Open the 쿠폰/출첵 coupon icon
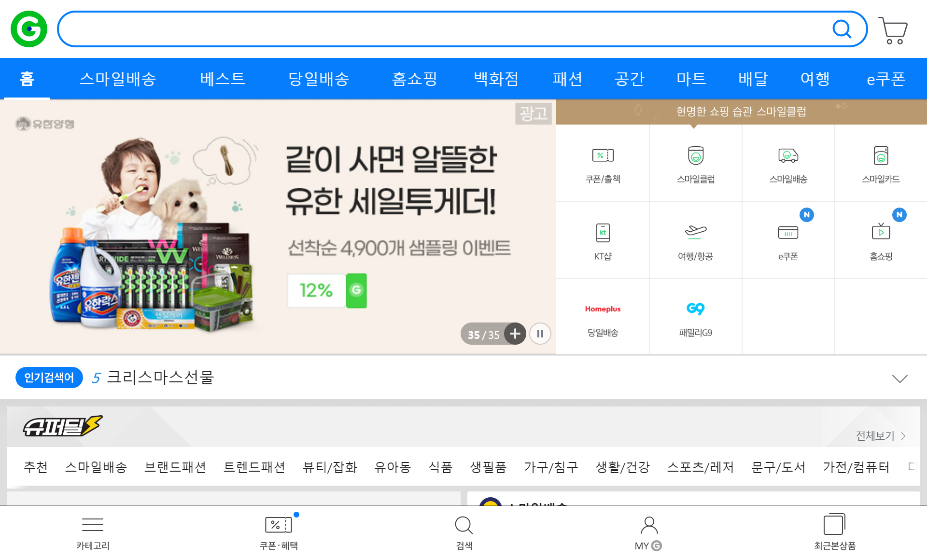Viewport: 927px width, 560px height. tap(603, 164)
